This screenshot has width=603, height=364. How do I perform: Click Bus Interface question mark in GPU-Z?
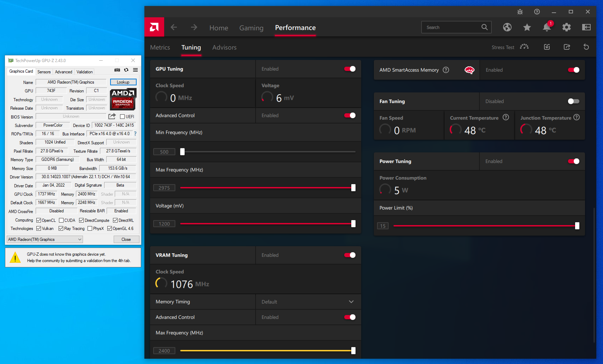135,134
